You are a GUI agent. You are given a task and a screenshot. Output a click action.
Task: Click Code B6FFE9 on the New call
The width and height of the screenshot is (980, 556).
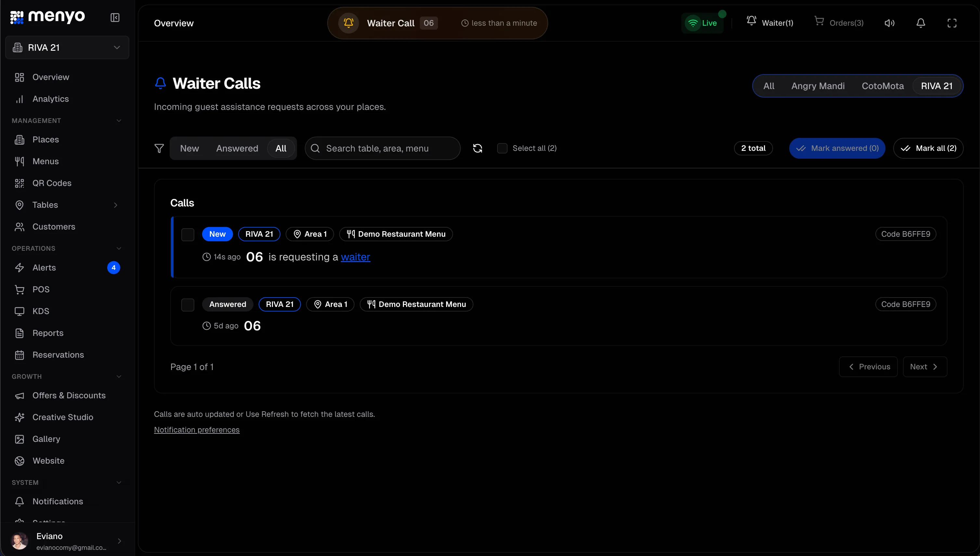coord(906,234)
